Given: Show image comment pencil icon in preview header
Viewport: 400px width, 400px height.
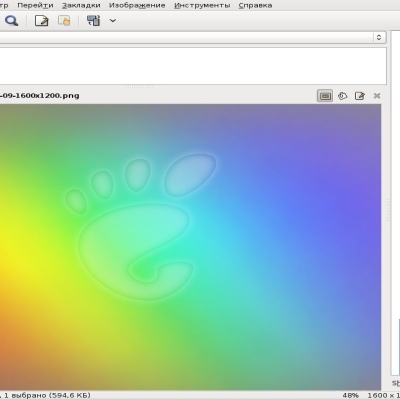Looking at the screenshot, I should click(x=360, y=96).
